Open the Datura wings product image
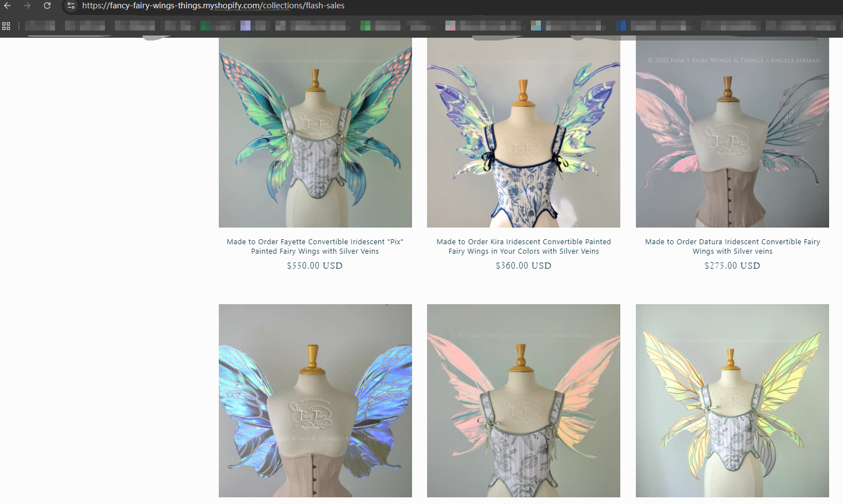The width and height of the screenshot is (843, 504). [x=732, y=133]
